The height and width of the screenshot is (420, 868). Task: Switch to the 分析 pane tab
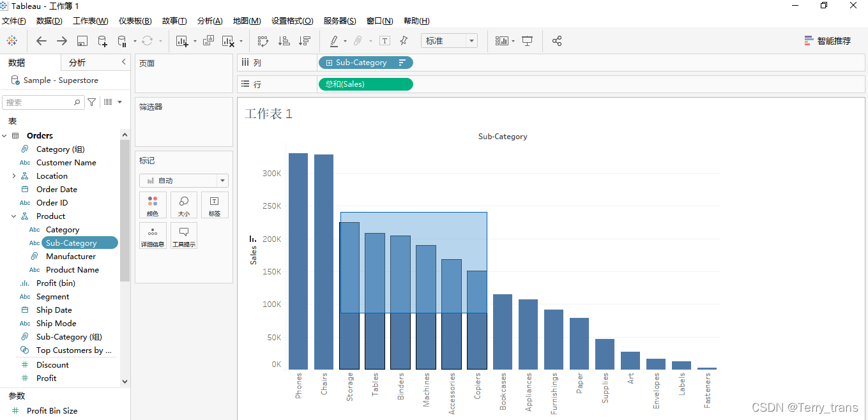(77, 63)
